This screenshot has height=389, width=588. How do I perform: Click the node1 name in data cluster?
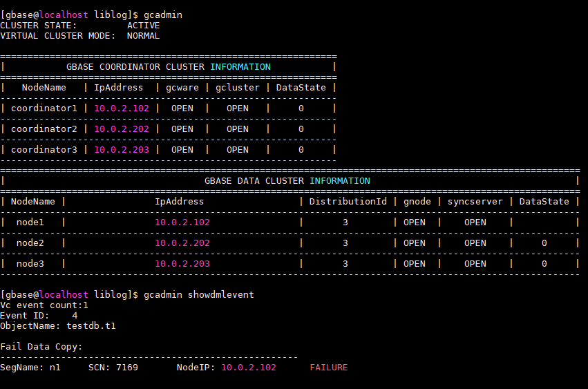click(30, 222)
